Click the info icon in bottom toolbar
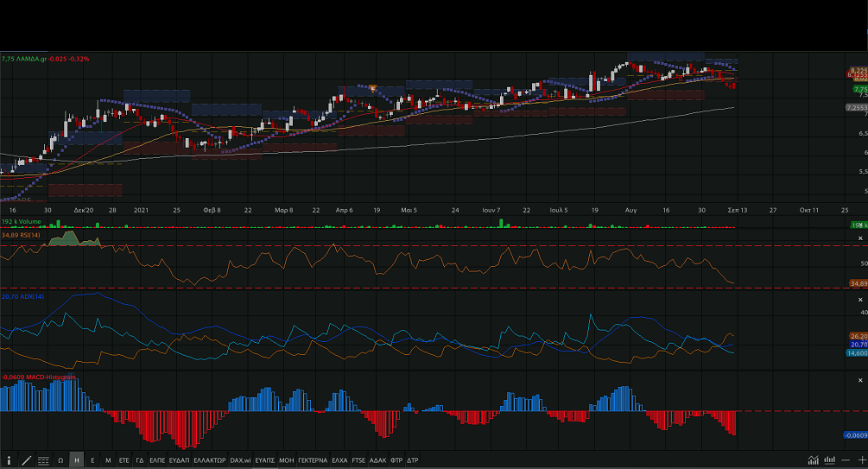The height and width of the screenshot is (469, 868). point(10,460)
